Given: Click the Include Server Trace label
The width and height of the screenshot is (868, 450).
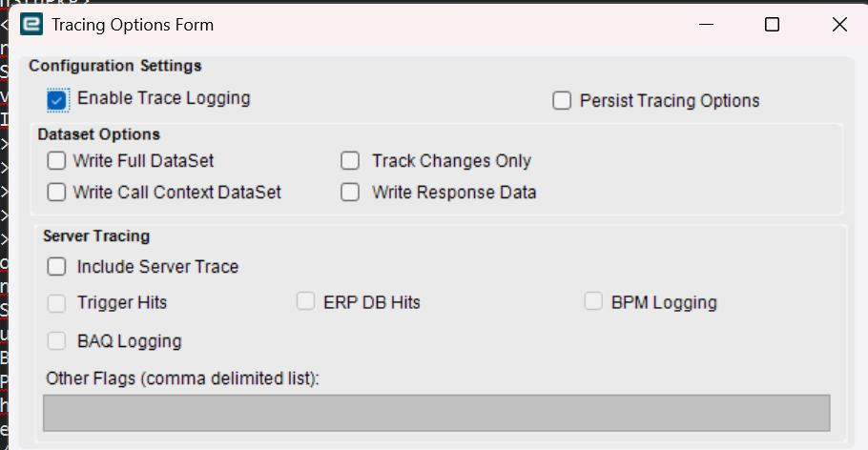Looking at the screenshot, I should click(157, 267).
